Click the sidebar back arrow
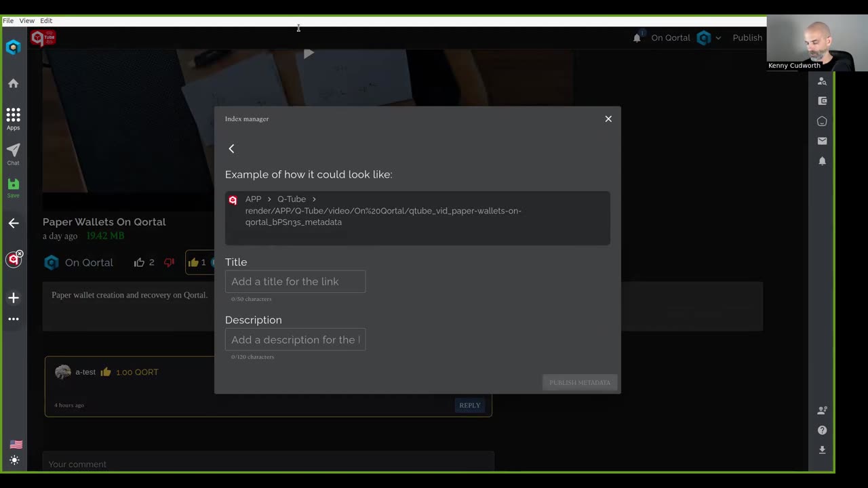 [x=14, y=223]
